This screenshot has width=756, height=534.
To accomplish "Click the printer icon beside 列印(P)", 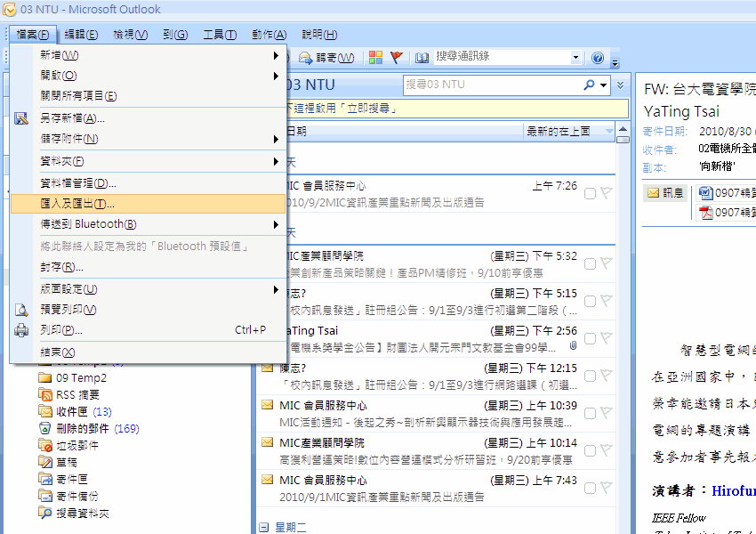I will [x=21, y=330].
